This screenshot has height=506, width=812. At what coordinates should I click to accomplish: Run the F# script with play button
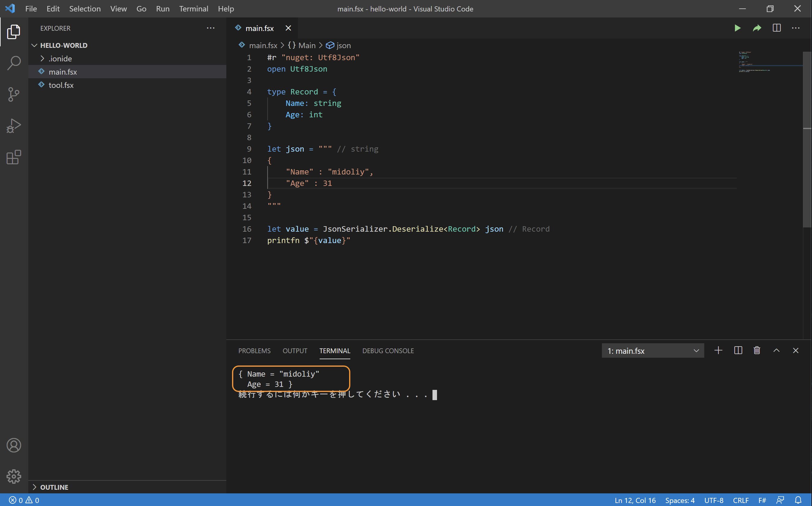(x=737, y=28)
